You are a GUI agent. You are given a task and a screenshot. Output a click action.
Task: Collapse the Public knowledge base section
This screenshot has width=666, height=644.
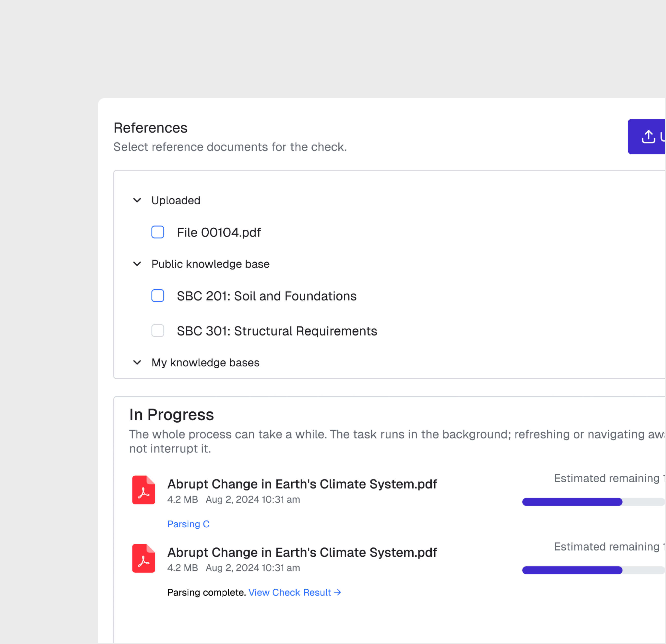[137, 264]
